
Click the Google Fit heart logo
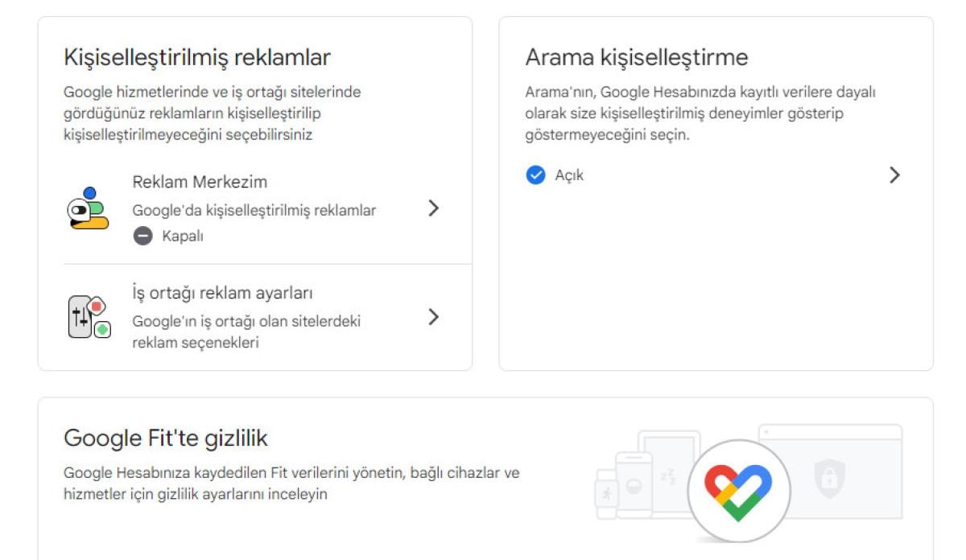(x=738, y=490)
